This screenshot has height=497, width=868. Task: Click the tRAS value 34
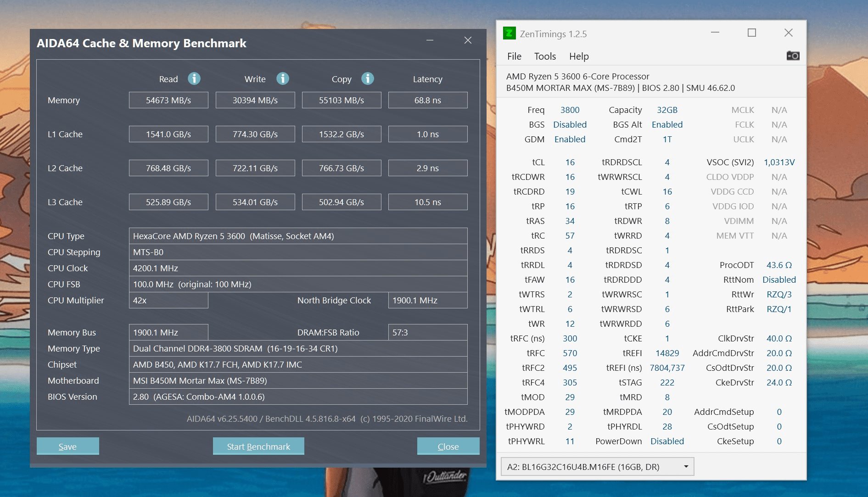pos(570,221)
